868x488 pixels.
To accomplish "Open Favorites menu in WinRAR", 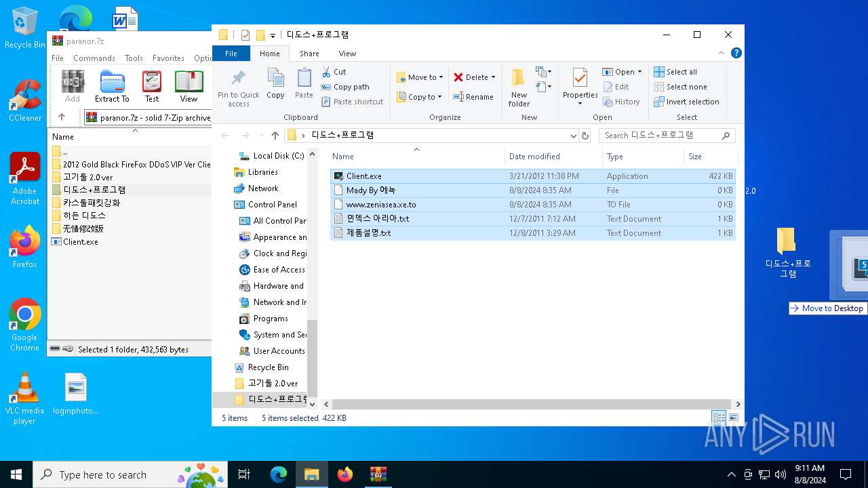I will [x=168, y=58].
